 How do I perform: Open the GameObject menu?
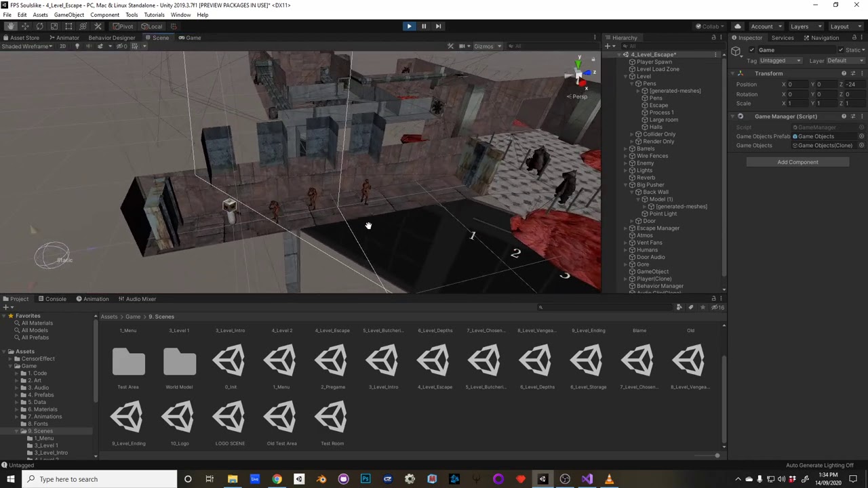(69, 15)
